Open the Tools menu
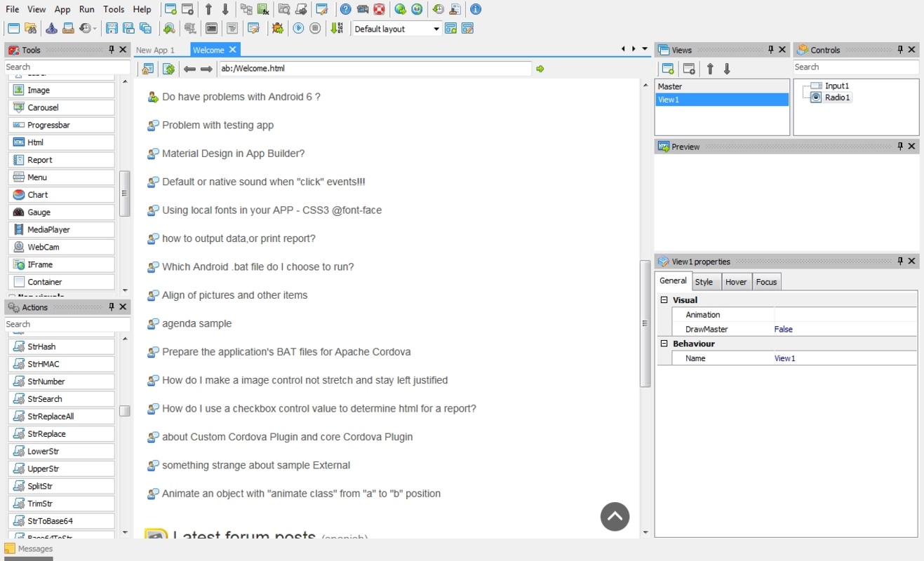The height and width of the screenshot is (561, 924). click(113, 10)
